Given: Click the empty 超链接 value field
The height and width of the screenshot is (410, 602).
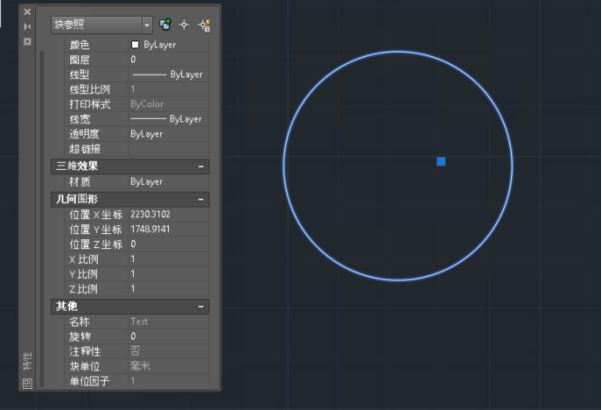Looking at the screenshot, I should (x=169, y=149).
